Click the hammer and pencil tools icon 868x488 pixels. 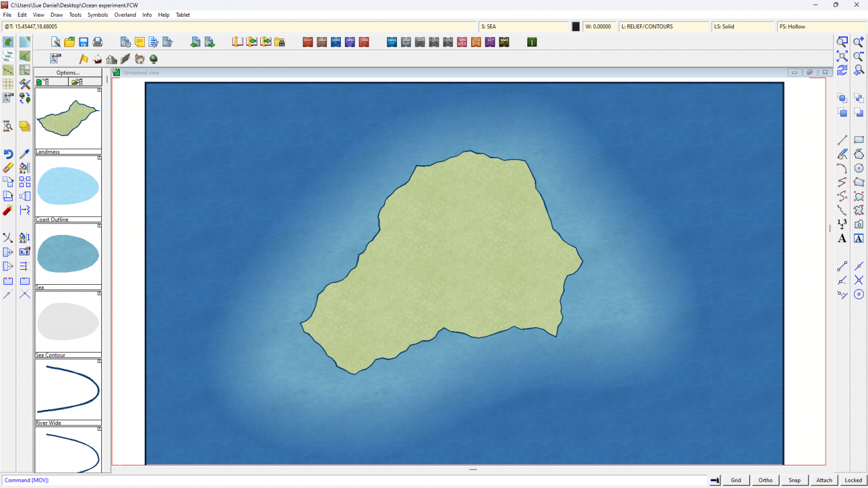(x=25, y=85)
